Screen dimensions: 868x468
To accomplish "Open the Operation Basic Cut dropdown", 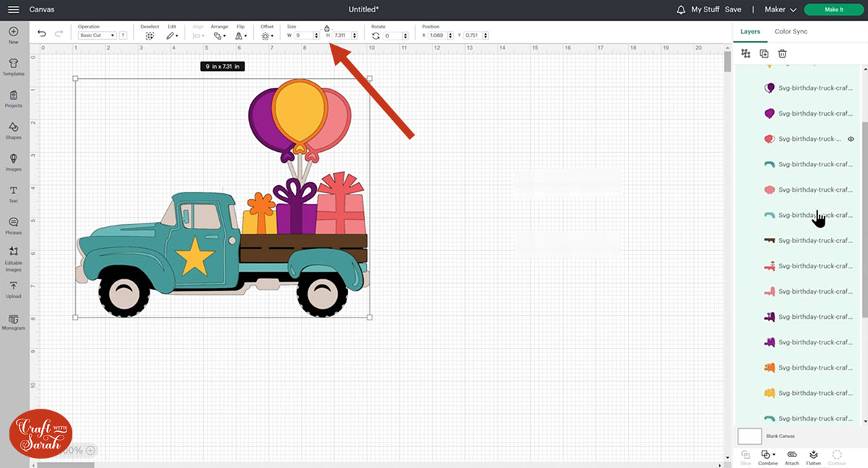I will click(97, 35).
